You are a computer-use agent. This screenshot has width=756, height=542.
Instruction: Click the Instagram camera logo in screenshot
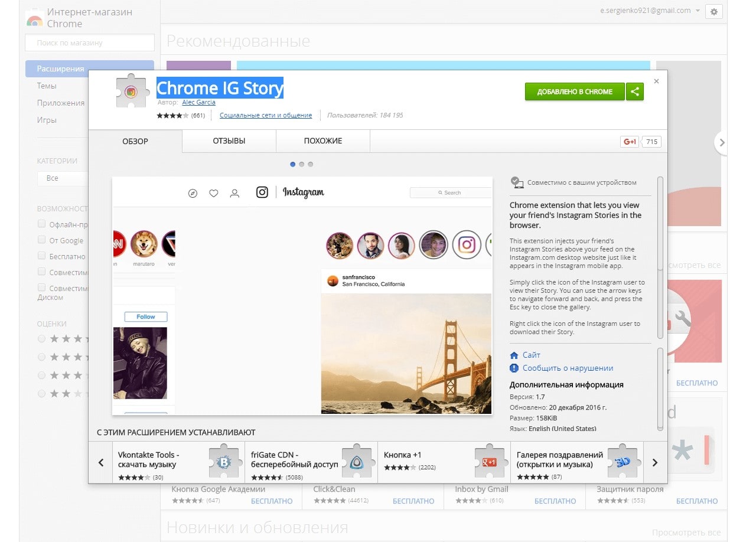click(262, 192)
